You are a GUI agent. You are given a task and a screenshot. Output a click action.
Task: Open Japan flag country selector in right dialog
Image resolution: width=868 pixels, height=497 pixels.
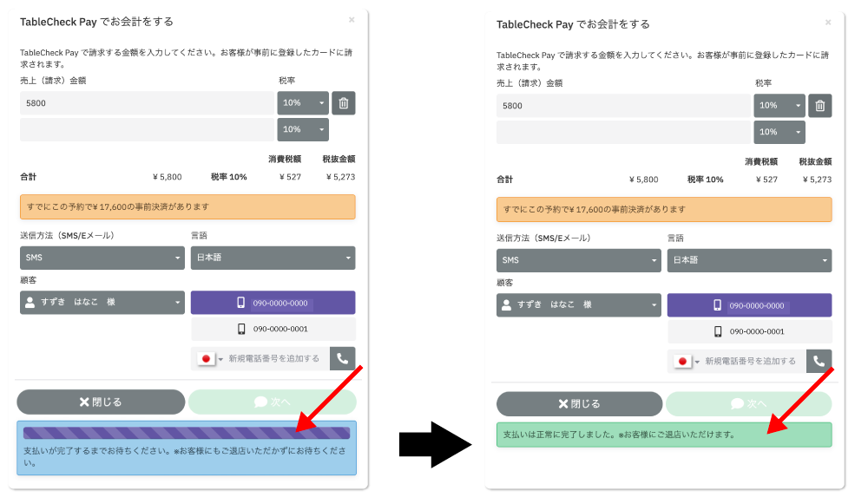tap(687, 362)
